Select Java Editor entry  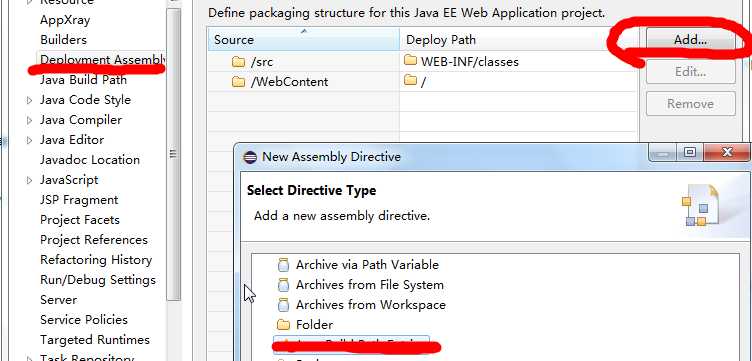point(72,140)
